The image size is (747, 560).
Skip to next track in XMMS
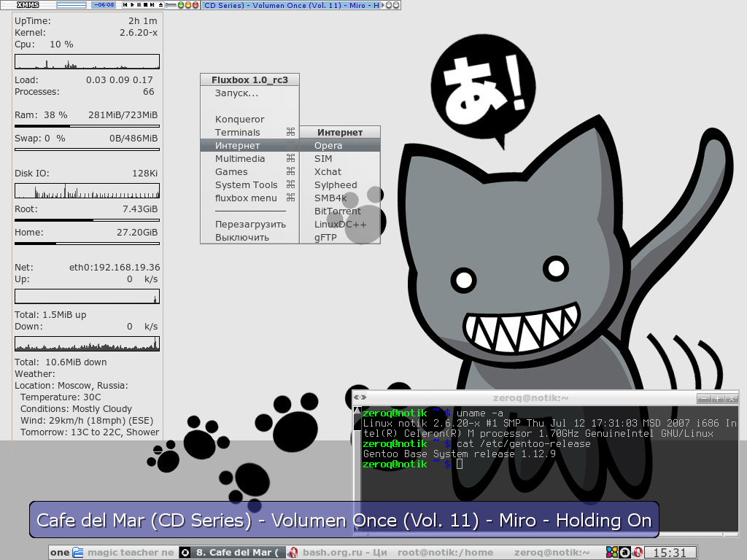(152, 5)
